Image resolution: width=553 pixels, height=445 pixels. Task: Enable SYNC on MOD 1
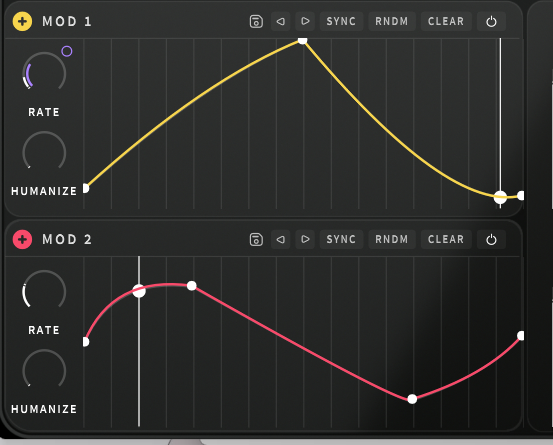click(x=341, y=22)
